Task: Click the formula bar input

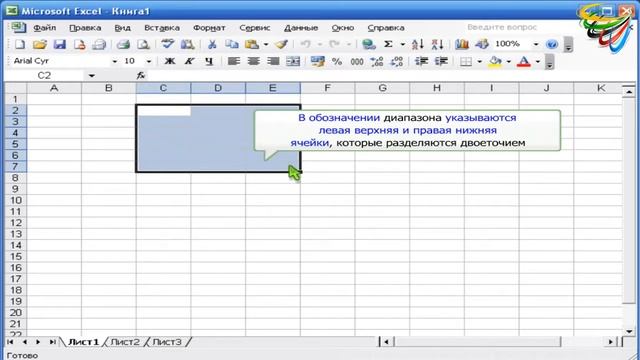Action: 392,76
